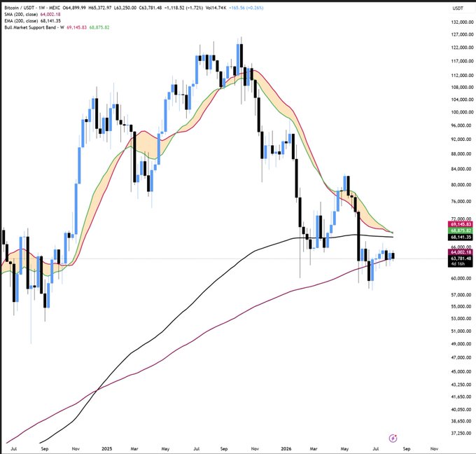Click the USDT currency label

(458, 8)
